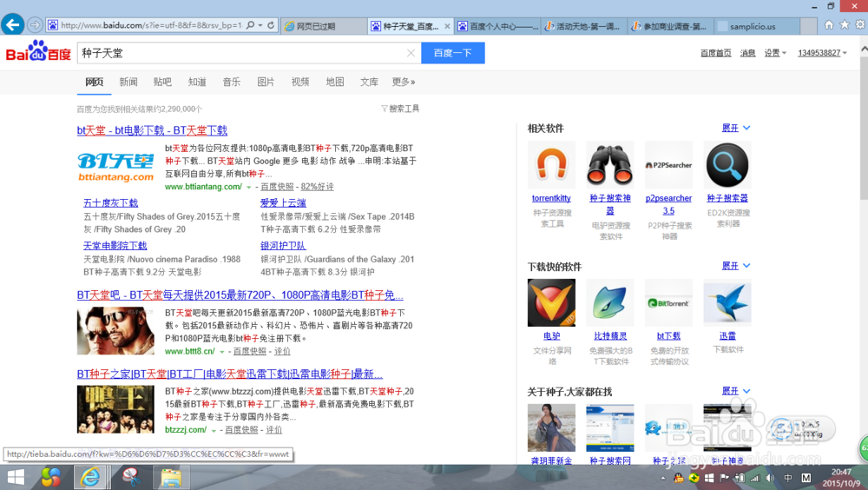Open browser tools gear icon
Viewport: 868px width, 490px height.
[859, 24]
